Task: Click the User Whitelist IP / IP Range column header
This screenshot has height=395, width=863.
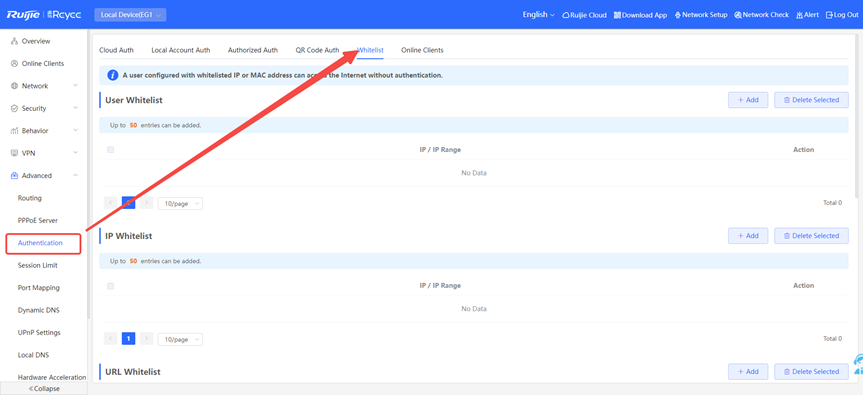Action: [440, 150]
